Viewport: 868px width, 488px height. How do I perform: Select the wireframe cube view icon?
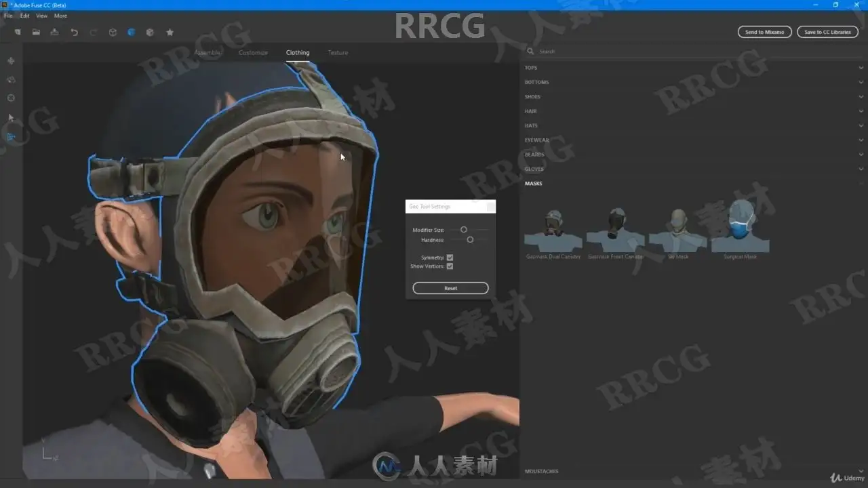tap(113, 32)
